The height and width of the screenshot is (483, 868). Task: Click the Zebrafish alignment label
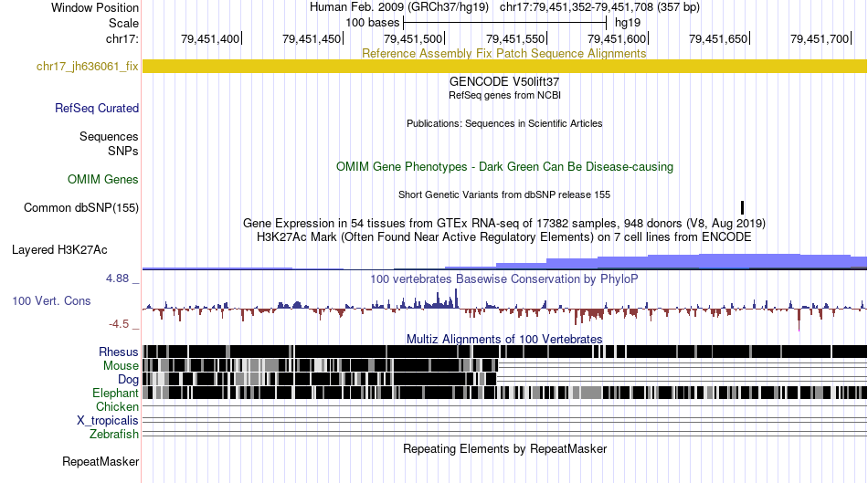[113, 434]
